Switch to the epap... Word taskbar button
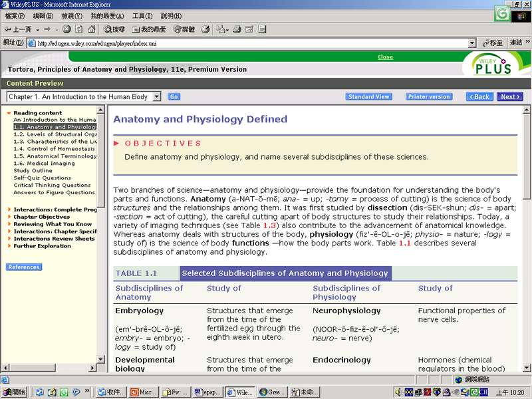Image resolution: width=532 pixels, height=399 pixels. pos(207,392)
